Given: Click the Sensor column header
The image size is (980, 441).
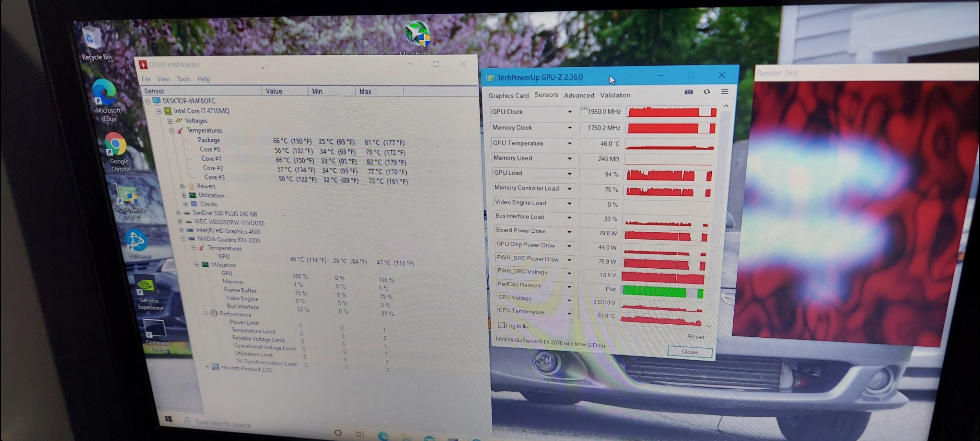Looking at the screenshot, I should [x=202, y=91].
